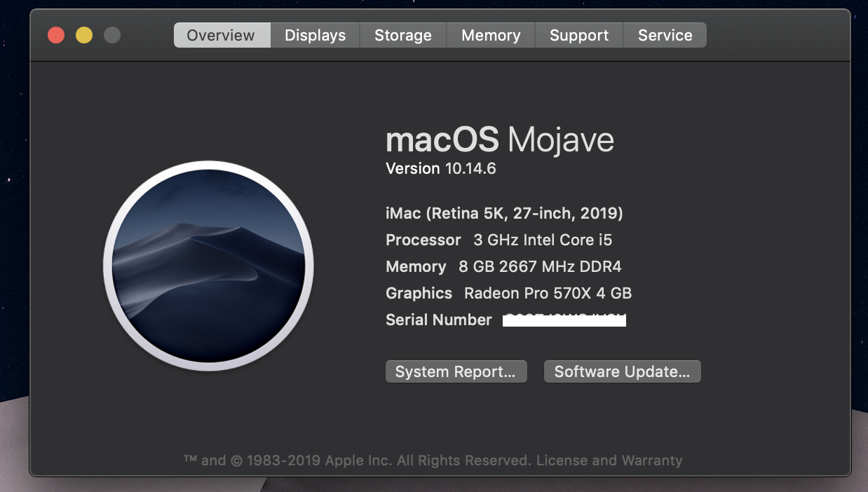Click the Apple copyright License and Warranty footer
This screenshot has height=492, width=868.
pos(433,460)
